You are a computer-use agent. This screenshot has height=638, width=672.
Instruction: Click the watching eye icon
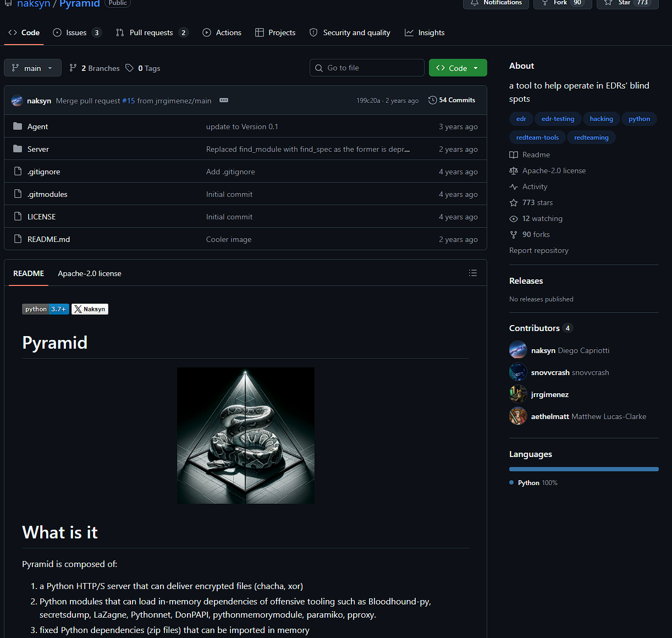(514, 218)
